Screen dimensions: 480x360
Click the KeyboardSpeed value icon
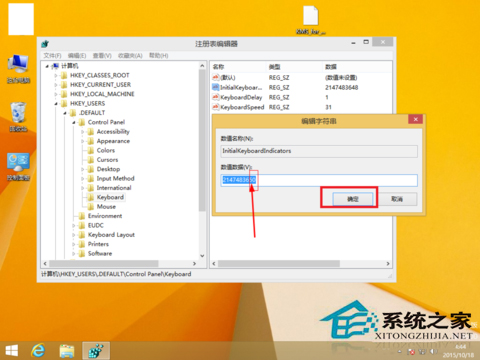(x=216, y=107)
